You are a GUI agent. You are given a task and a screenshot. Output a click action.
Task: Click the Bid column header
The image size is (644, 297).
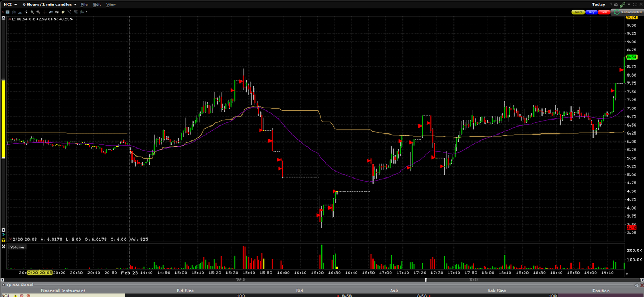coord(299,291)
